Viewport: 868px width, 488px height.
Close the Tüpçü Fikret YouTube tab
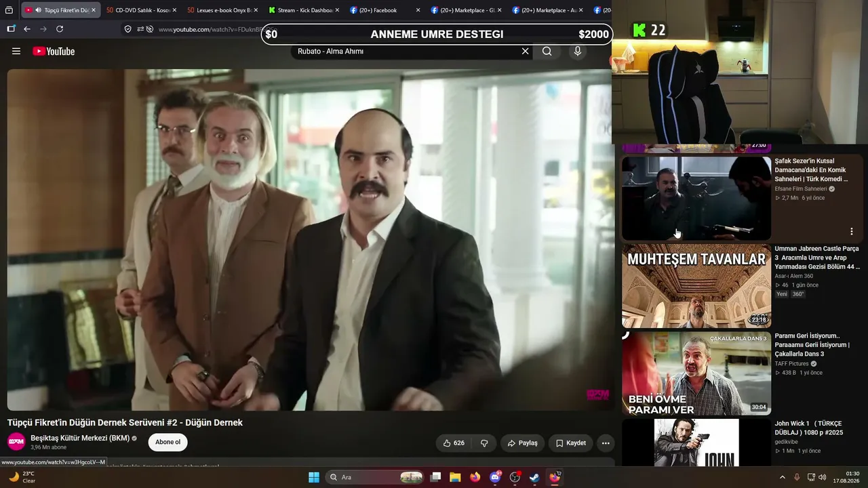pyautogui.click(x=93, y=10)
